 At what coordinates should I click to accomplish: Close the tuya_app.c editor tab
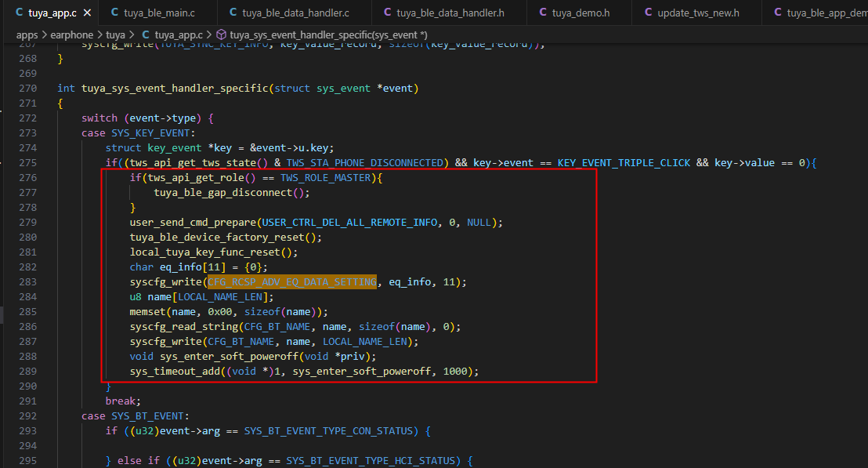click(87, 13)
